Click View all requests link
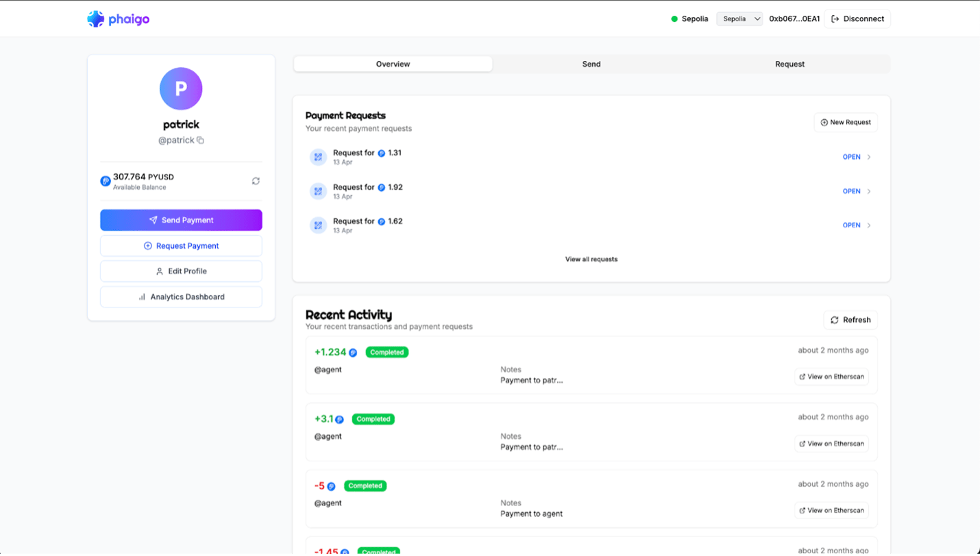The height and width of the screenshot is (556, 980). coord(591,260)
